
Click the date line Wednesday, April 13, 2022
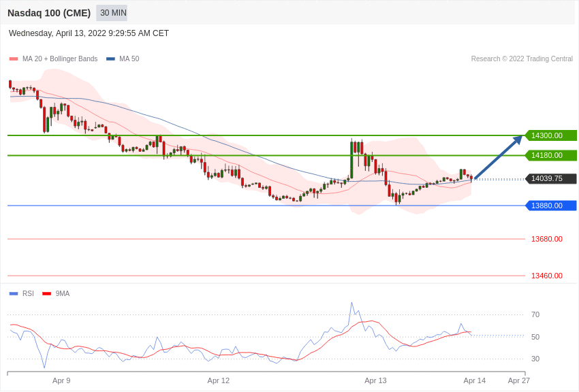coord(89,33)
